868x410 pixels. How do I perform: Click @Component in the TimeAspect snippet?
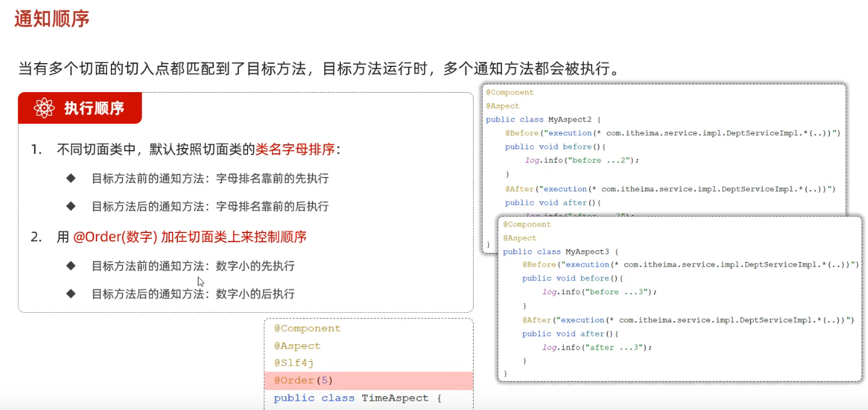307,328
